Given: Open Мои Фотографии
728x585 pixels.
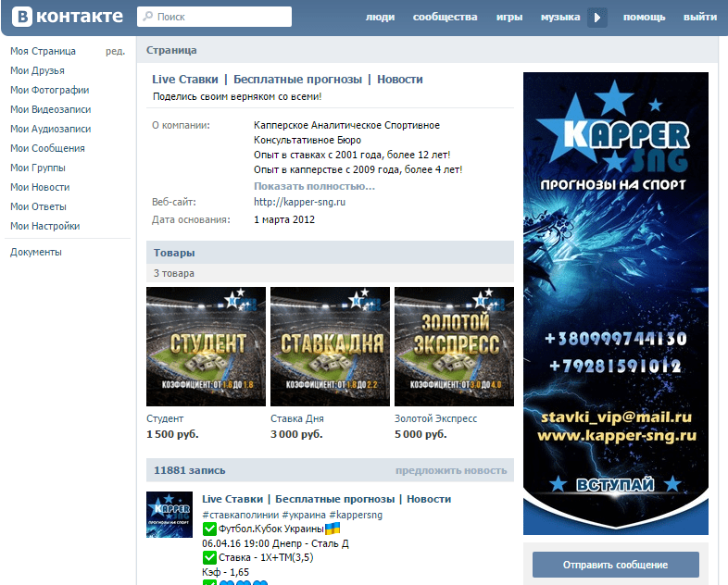Looking at the screenshot, I should [50, 90].
